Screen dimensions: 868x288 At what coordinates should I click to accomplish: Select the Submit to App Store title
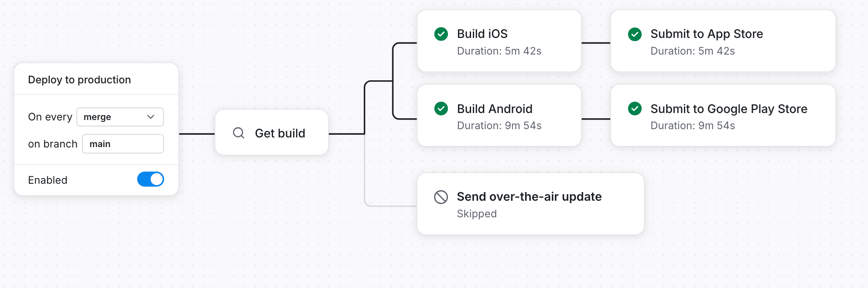coord(707,34)
